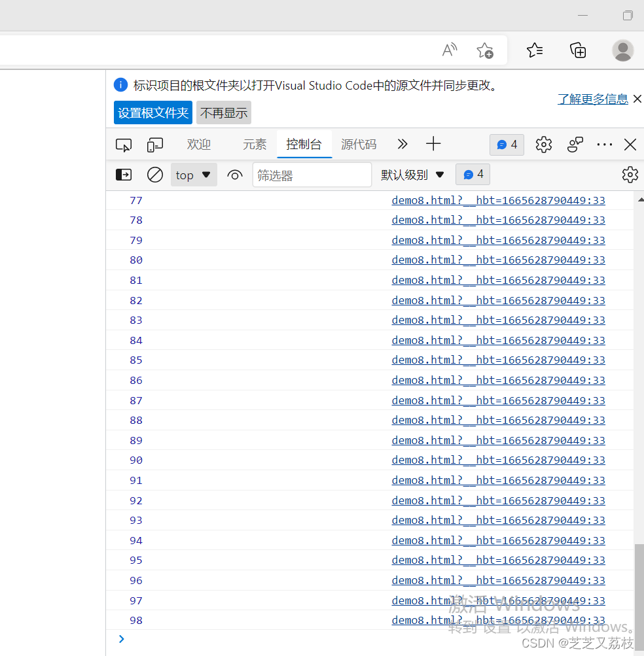Viewport: 644px width, 656px height.
Task: Select the logged number 96
Action: (x=136, y=581)
